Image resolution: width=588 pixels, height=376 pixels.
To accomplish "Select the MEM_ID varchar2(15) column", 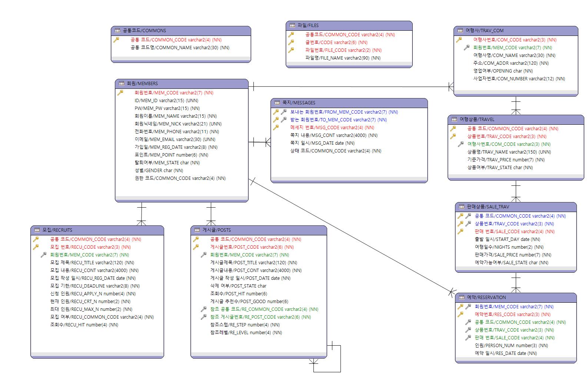I will coord(166,100).
